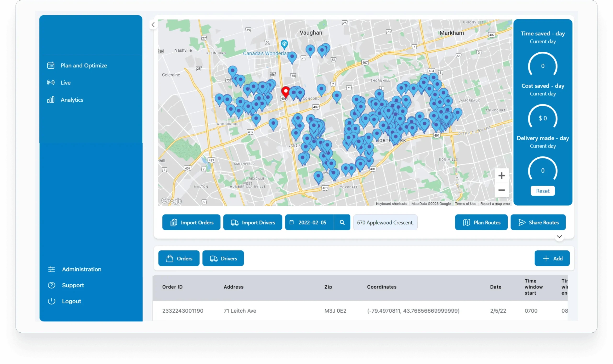Click the date cell 2/5/22

tap(498, 310)
